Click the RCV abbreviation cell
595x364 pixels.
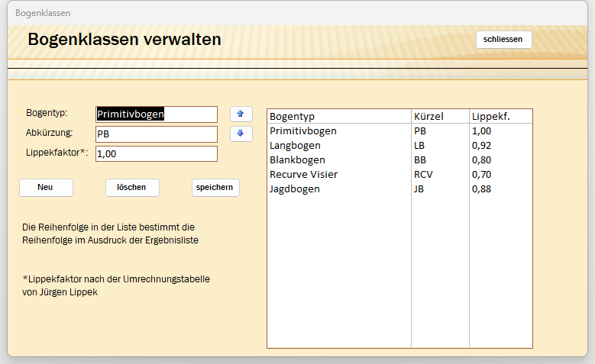click(424, 174)
